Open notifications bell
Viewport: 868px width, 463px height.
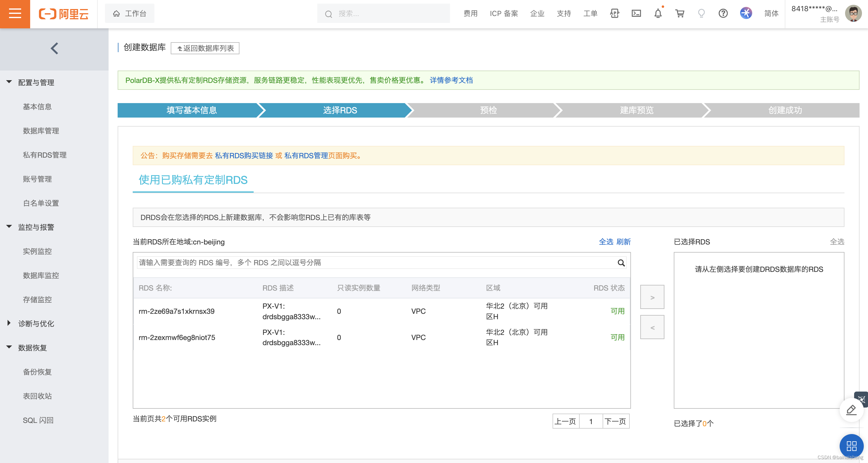pyautogui.click(x=658, y=14)
